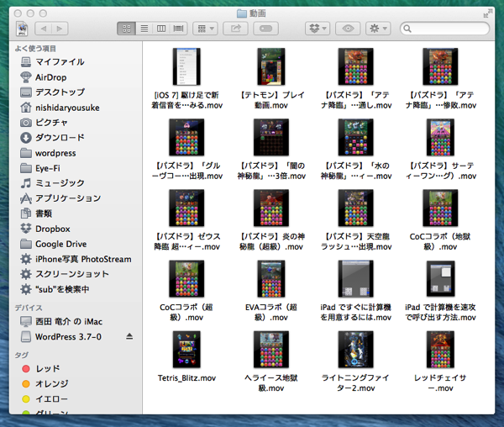Screen dimensions: 504x427
Task: Go forward with the right arrow button
Action: pos(60,29)
